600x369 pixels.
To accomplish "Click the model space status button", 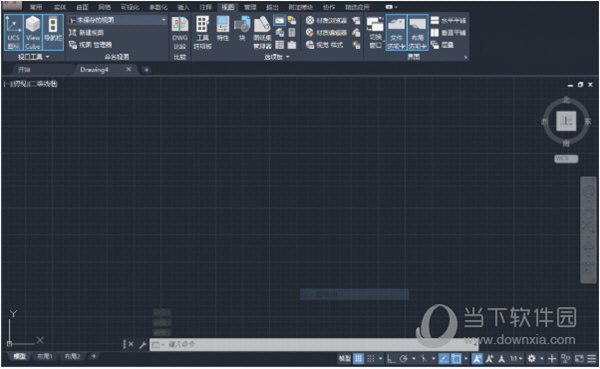I will click(x=344, y=359).
